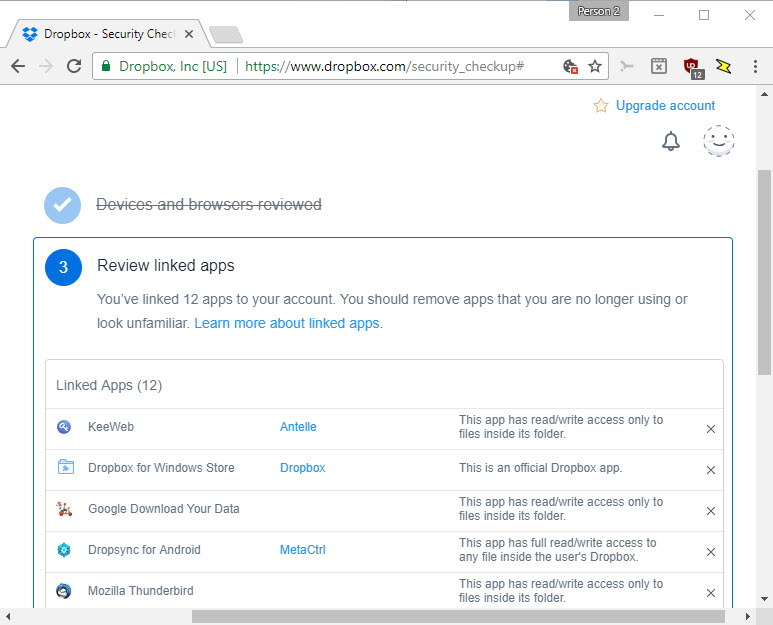The image size is (773, 625).
Task: Click the KeeWeb app name
Action: pos(111,427)
